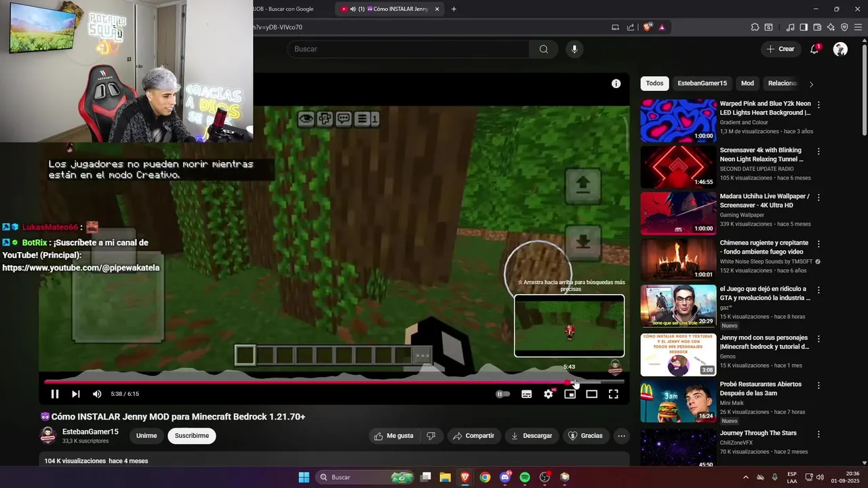Click the YouTube search box
Image resolution: width=868 pixels, height=488 pixels.
pyautogui.click(x=408, y=49)
